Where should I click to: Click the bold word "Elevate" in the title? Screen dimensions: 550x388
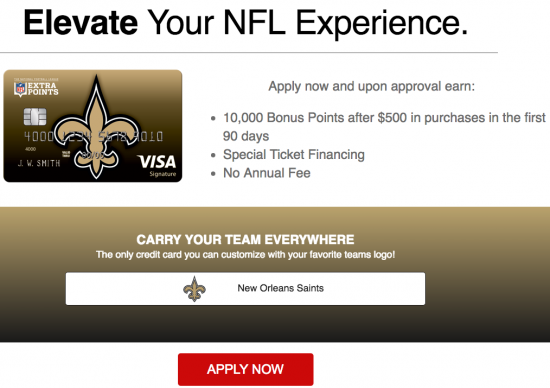pos(80,22)
